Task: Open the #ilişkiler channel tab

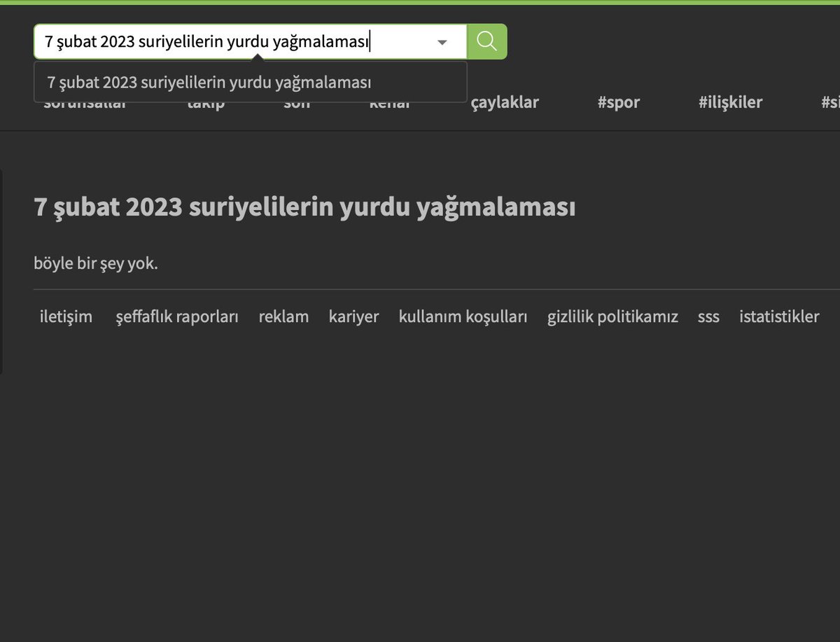Action: point(729,104)
